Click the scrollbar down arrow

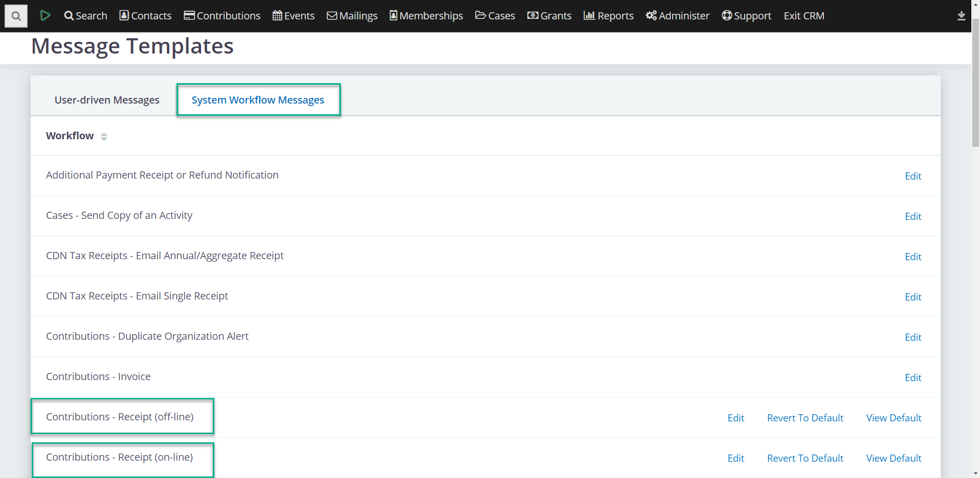[x=975, y=473]
